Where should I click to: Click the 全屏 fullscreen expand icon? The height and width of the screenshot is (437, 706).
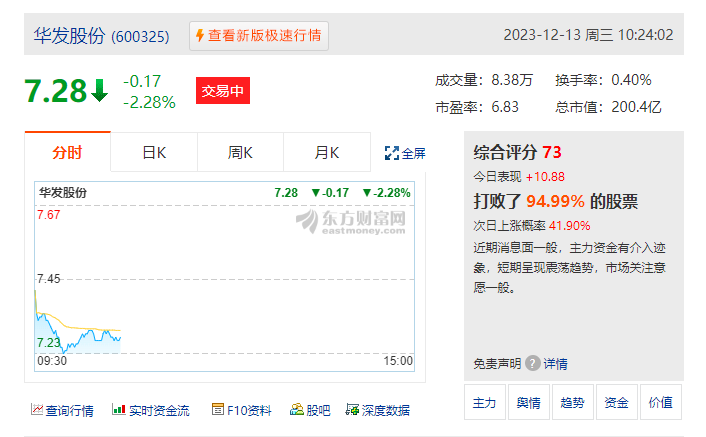coord(392,153)
